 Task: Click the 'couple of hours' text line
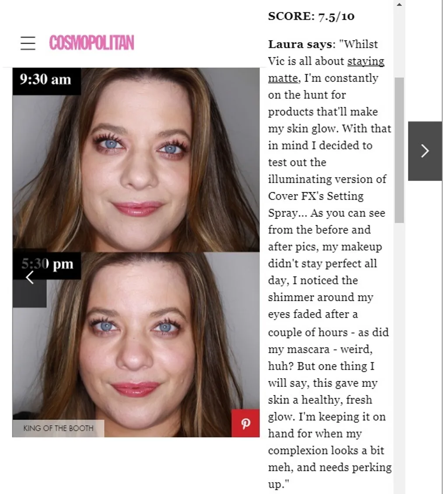click(x=328, y=332)
